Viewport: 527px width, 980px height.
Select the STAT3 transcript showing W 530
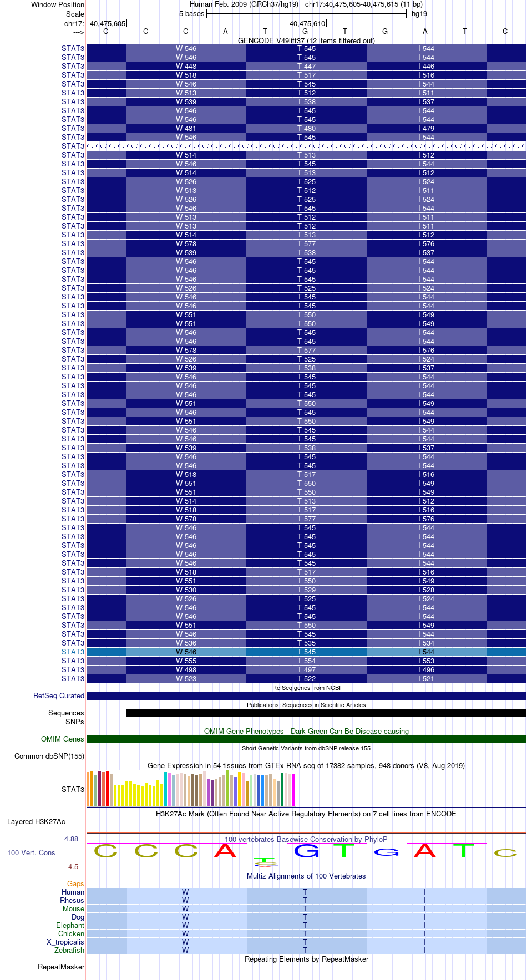pyautogui.click(x=306, y=590)
